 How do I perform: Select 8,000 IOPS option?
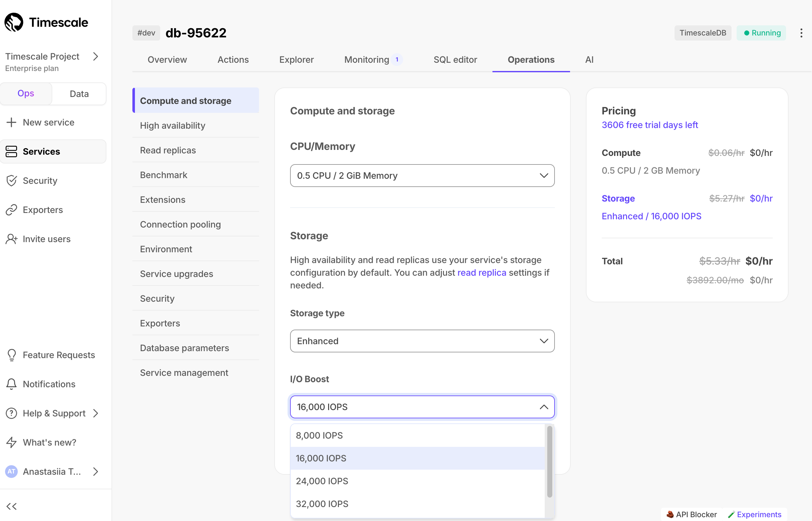pos(417,435)
